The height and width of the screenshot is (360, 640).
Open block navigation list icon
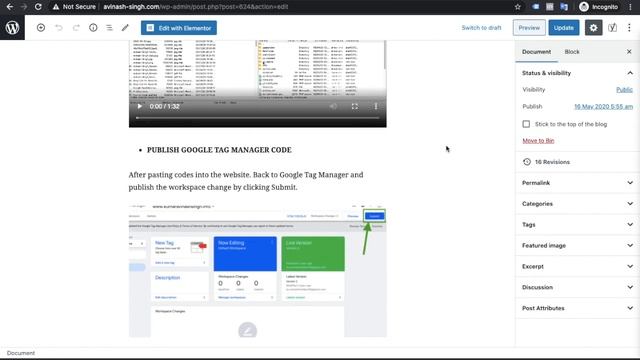[x=109, y=27]
